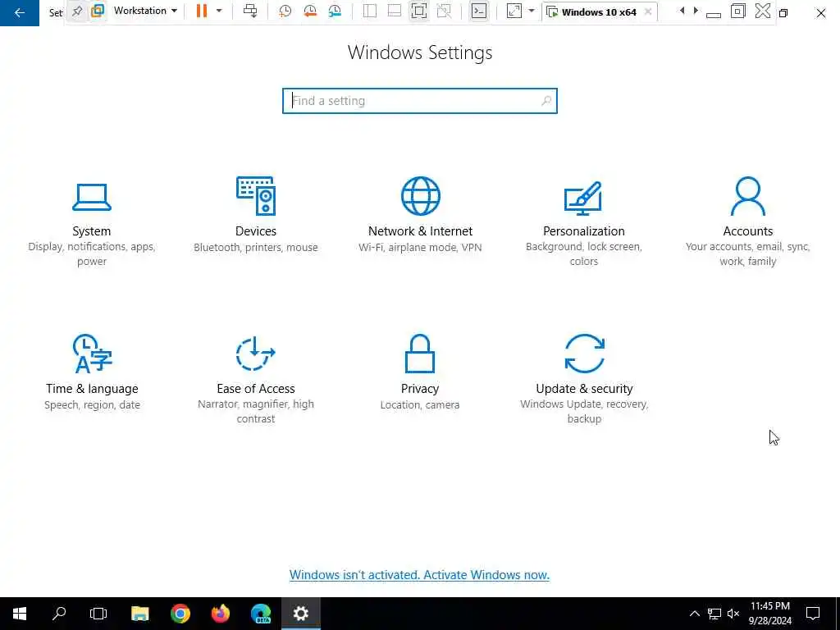Click 'Speech, region, date' description
Screen dimensions: 840x630
[x=92, y=405]
